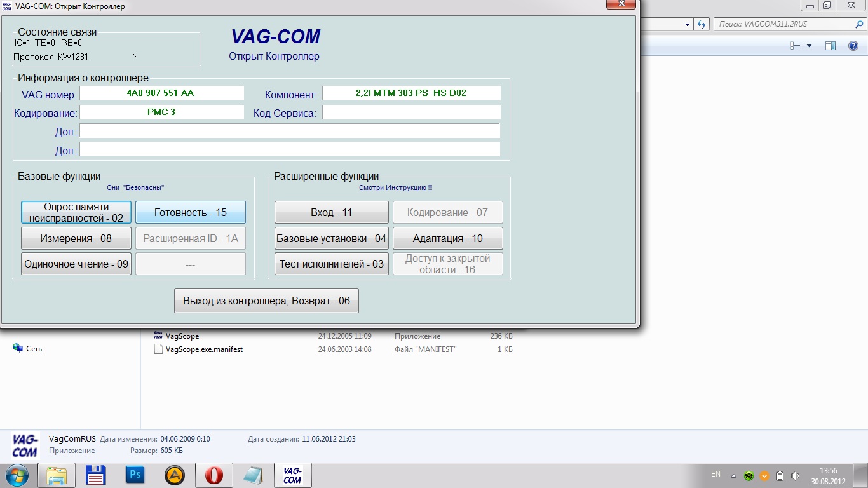Screen dimensions: 868x488
Task: Show hidden tray icons arrow
Action: point(733,475)
